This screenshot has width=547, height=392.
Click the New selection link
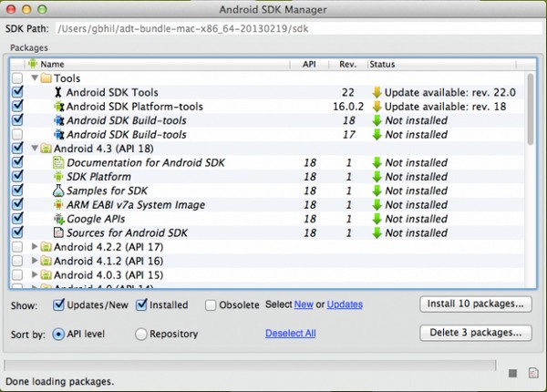(x=304, y=304)
